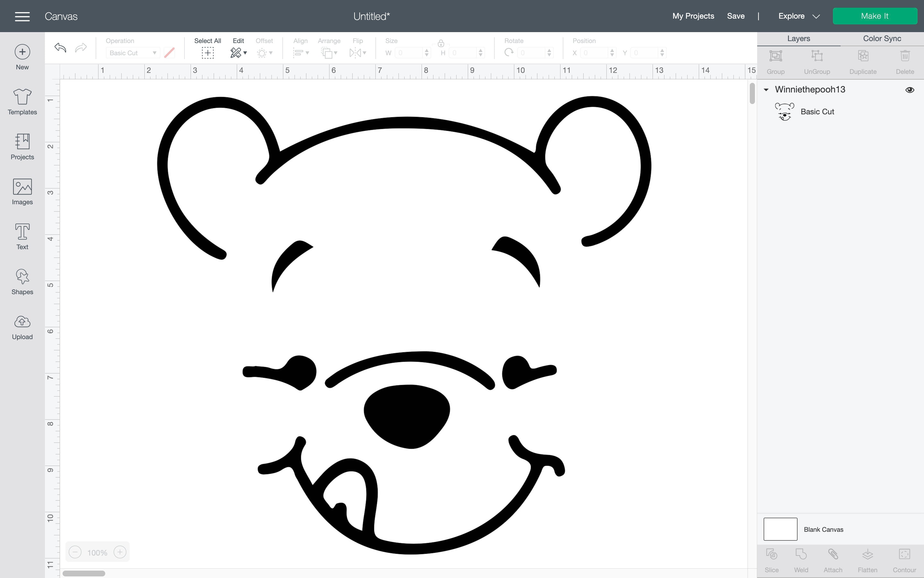Open the Images library

point(22,192)
